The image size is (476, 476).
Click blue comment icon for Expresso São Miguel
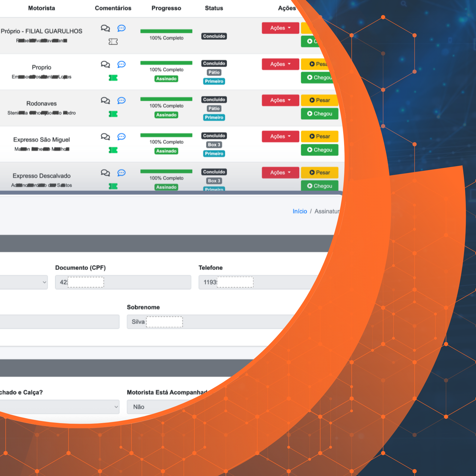(x=121, y=137)
